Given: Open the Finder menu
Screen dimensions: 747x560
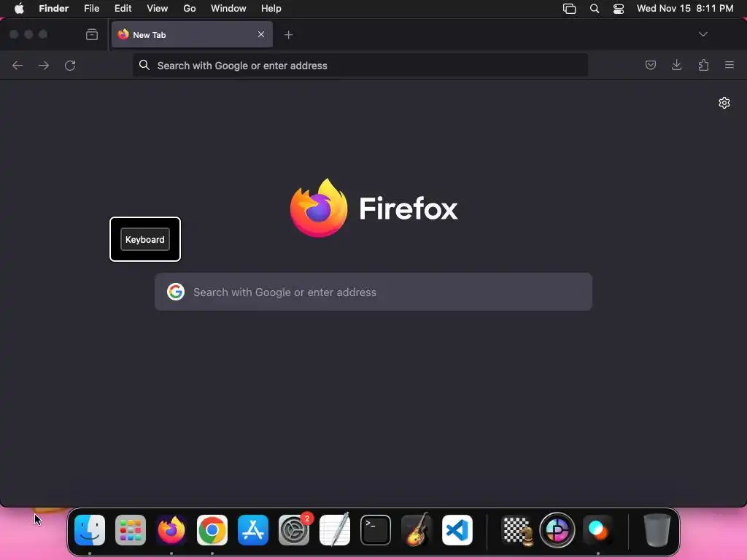Looking at the screenshot, I should pyautogui.click(x=54, y=9).
